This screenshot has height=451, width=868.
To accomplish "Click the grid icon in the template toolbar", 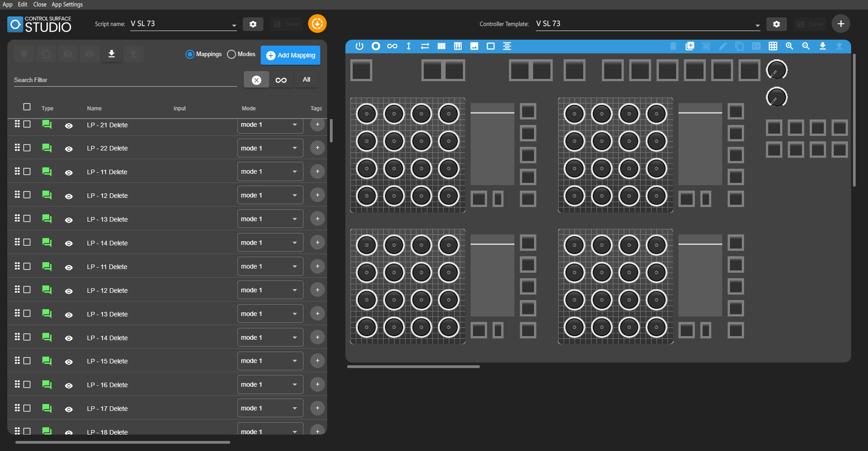I will coord(773,46).
